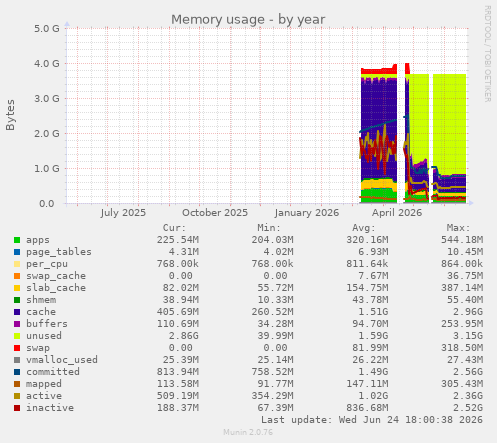
Task: Click the orange swap_cache legend swatch
Action: click(x=17, y=276)
